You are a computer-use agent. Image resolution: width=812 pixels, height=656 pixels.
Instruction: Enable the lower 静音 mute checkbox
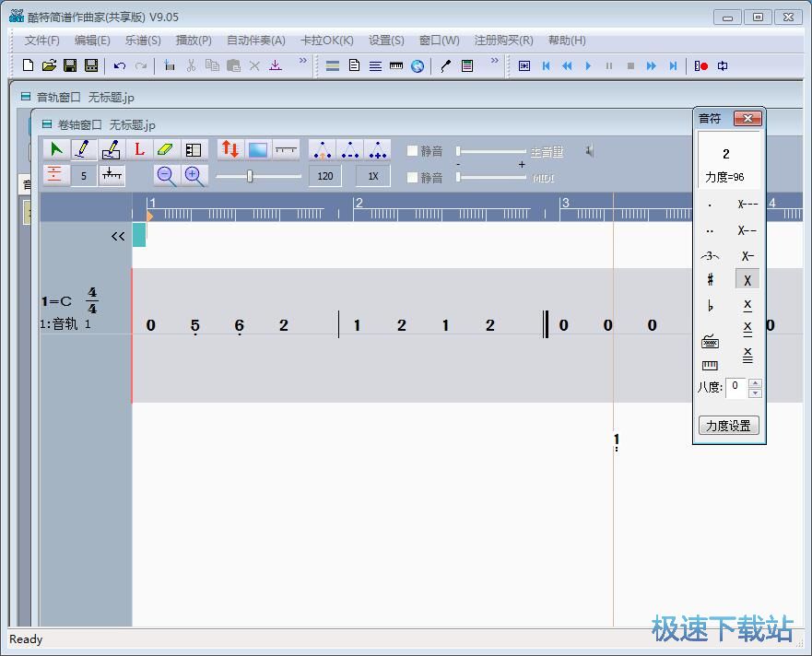pyautogui.click(x=413, y=177)
